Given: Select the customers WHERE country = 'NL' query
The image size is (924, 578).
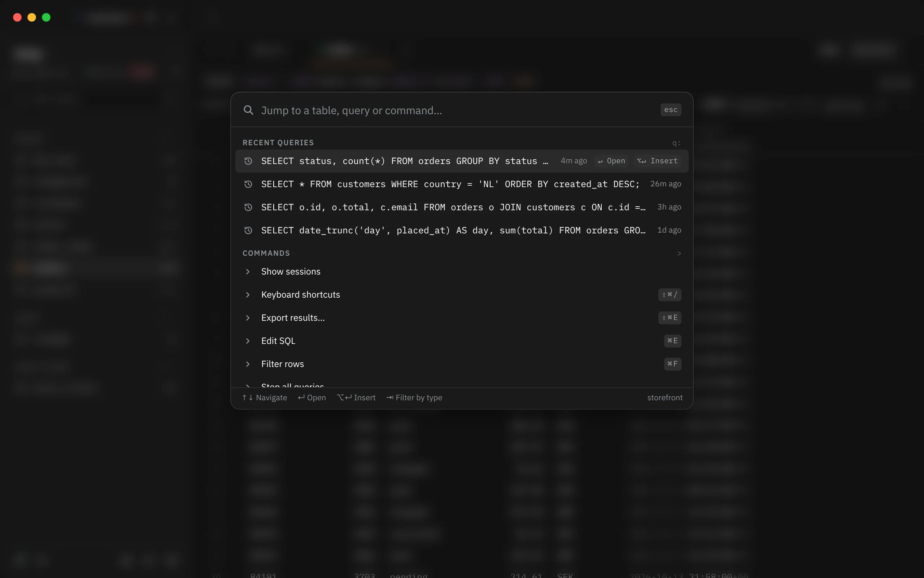Looking at the screenshot, I should tap(462, 184).
